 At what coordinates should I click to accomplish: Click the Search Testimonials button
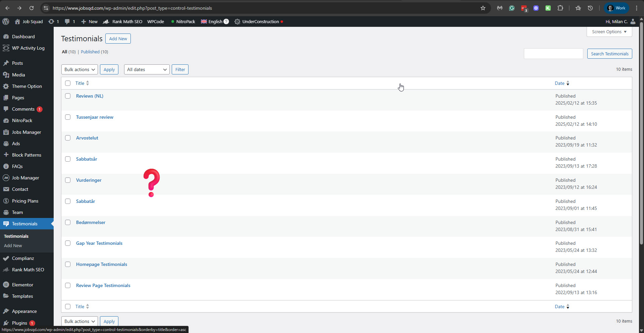[x=609, y=54]
